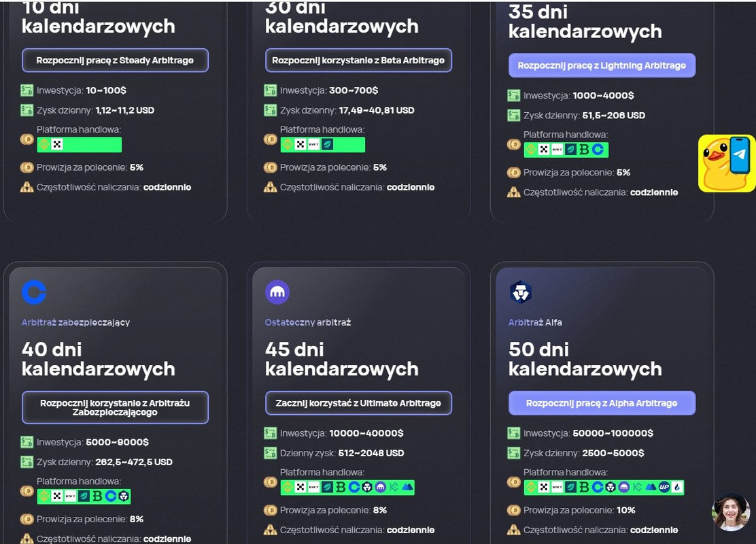Image resolution: width=756 pixels, height=544 pixels.
Task: Click the Upbit UP logo in the 50 dni platform strip
Action: pos(664,488)
